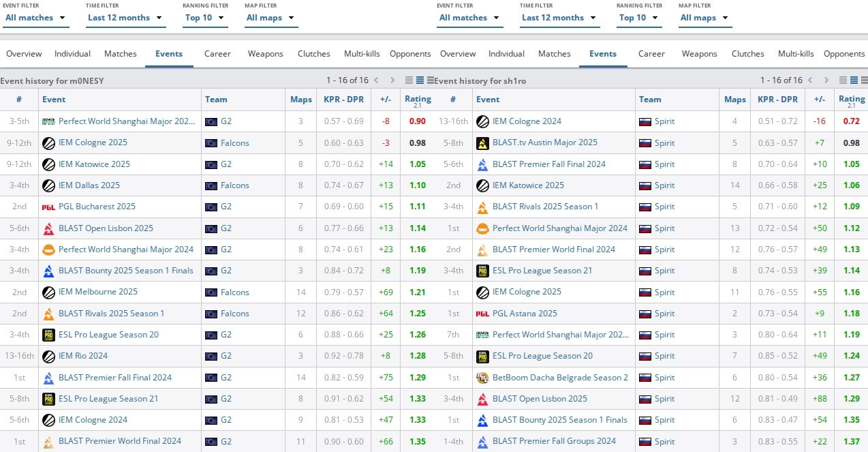
Task: Open the right Time Filter dropdown
Action: pyautogui.click(x=560, y=18)
